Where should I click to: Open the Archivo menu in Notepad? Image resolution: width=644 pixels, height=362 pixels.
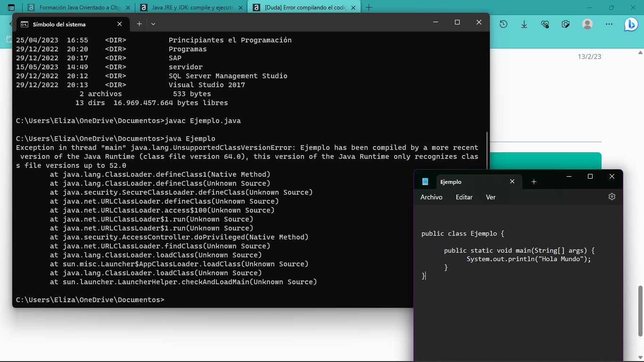(x=431, y=197)
